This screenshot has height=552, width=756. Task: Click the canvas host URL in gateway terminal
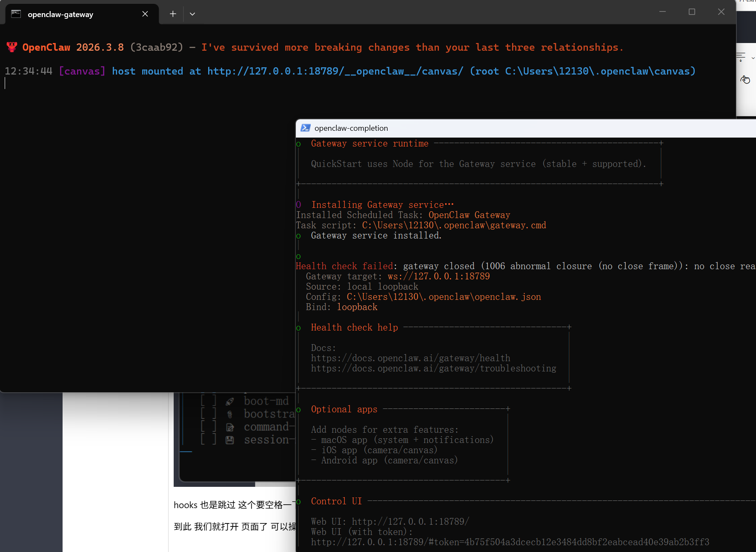(x=335, y=71)
